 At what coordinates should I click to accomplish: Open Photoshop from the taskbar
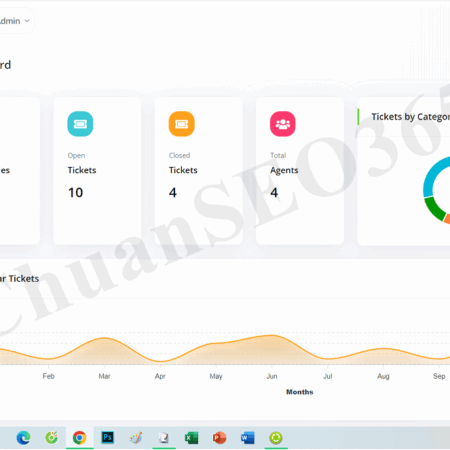[108, 437]
